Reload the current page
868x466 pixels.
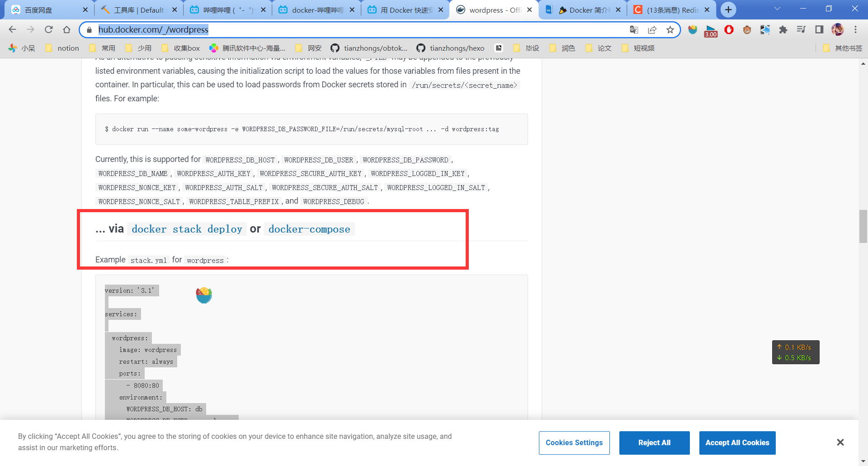(x=48, y=29)
